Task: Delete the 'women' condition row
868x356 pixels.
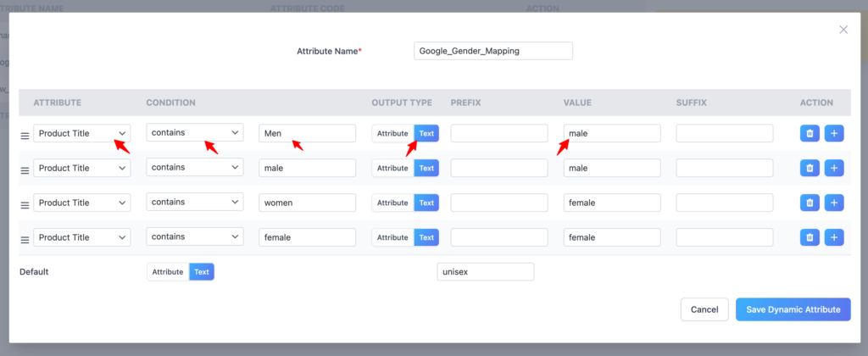Action: [810, 203]
